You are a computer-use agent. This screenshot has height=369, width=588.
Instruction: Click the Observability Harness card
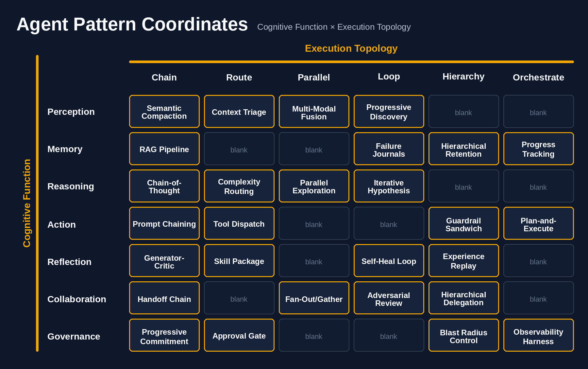(x=538, y=335)
